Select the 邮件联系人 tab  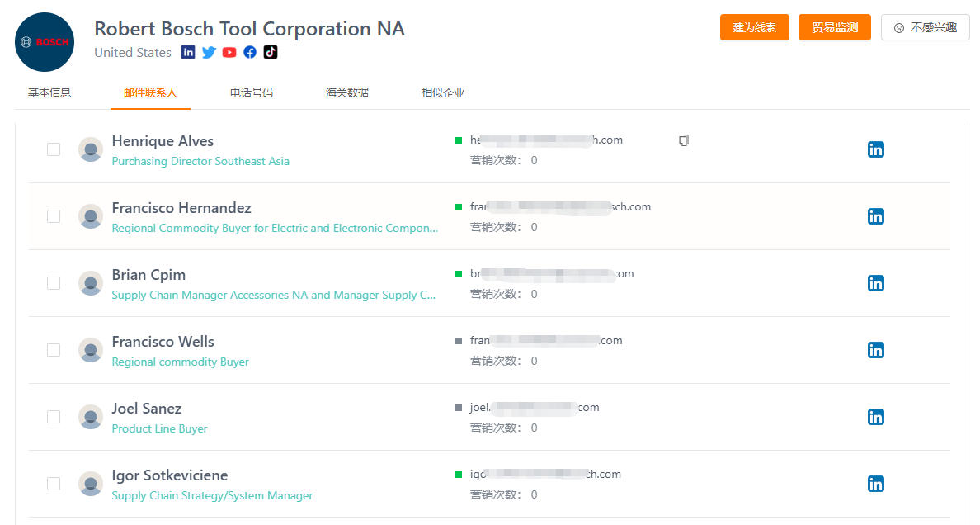pyautogui.click(x=150, y=92)
